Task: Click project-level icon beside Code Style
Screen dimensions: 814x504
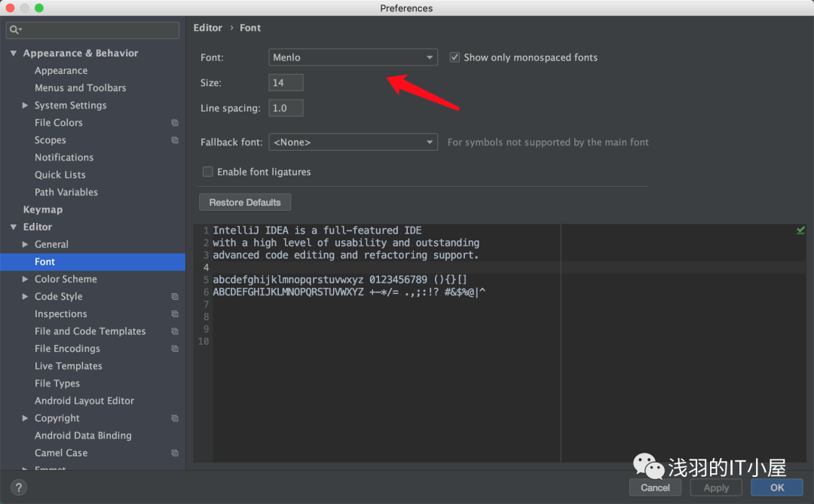Action: 175,297
